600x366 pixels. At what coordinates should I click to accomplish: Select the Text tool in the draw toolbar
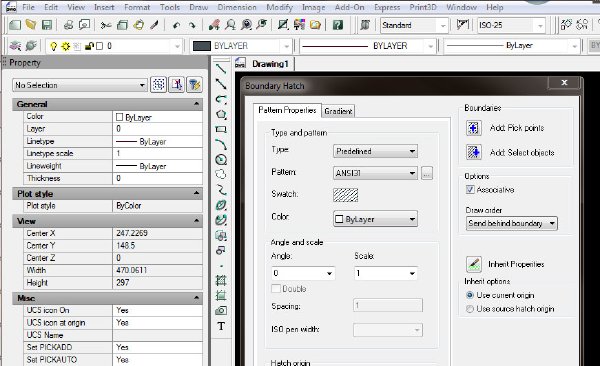221,326
